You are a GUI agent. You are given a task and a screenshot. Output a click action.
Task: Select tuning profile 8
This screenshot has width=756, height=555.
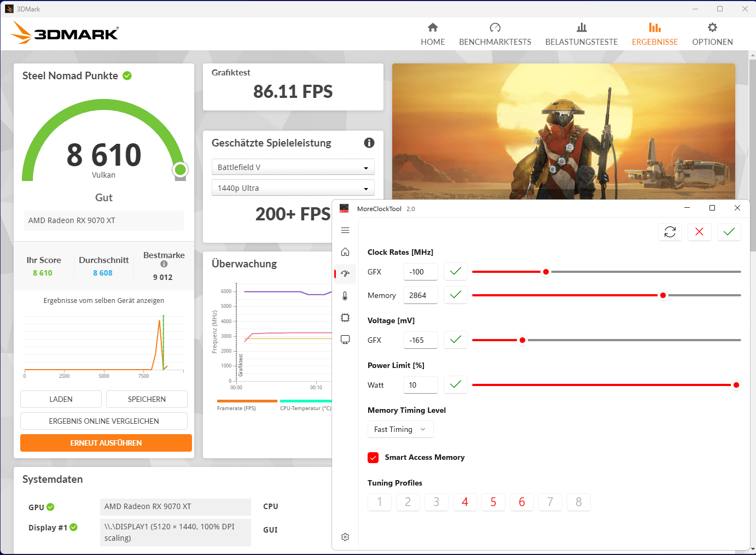point(579,502)
